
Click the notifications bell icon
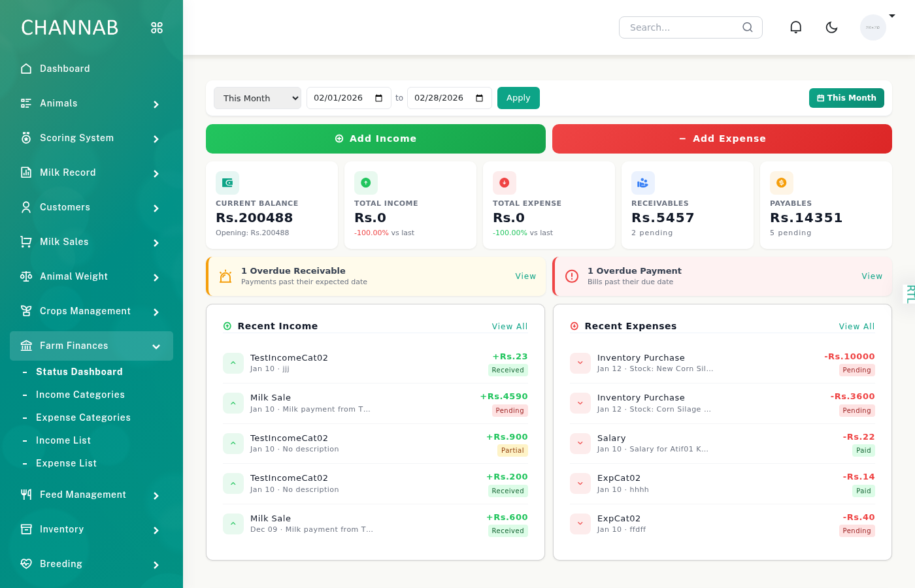795,27
